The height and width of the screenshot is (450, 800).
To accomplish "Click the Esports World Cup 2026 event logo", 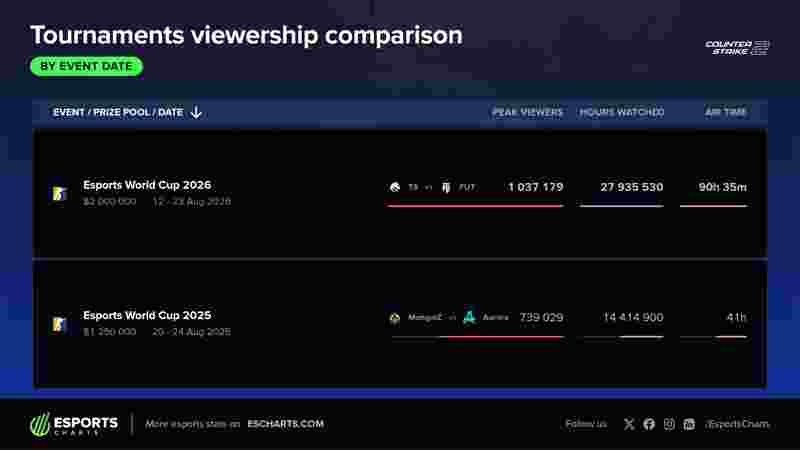I will [x=59, y=193].
